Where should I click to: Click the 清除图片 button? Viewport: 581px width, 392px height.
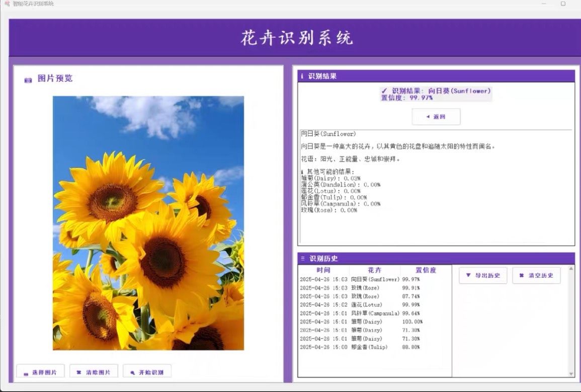point(94,372)
